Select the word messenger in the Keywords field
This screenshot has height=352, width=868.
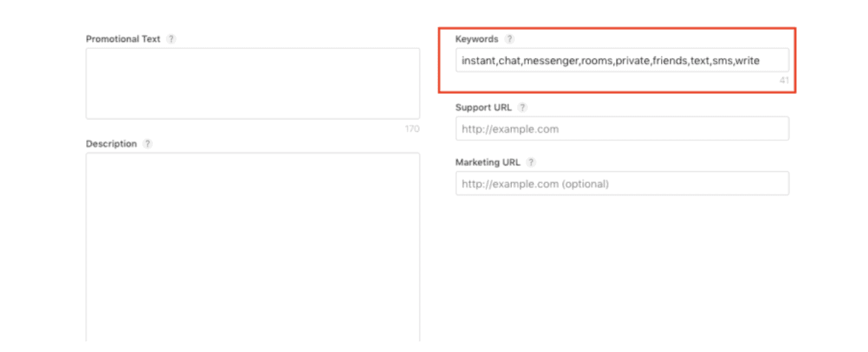(x=550, y=60)
